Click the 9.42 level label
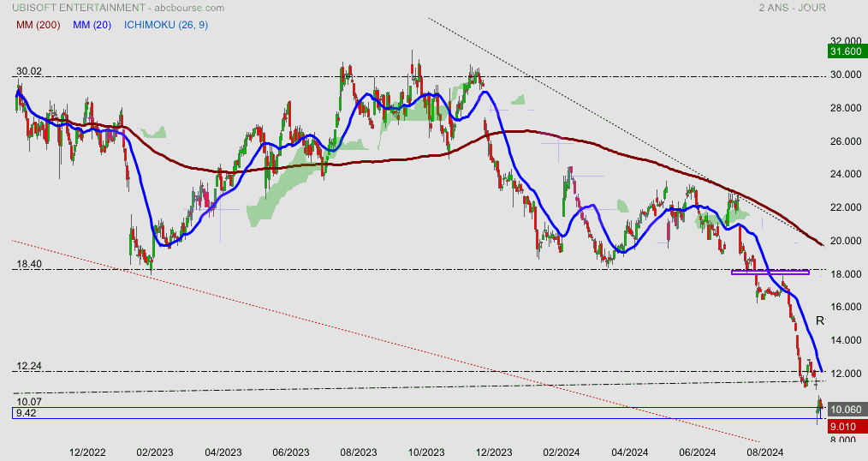This screenshot has width=868, height=461. coord(26,413)
